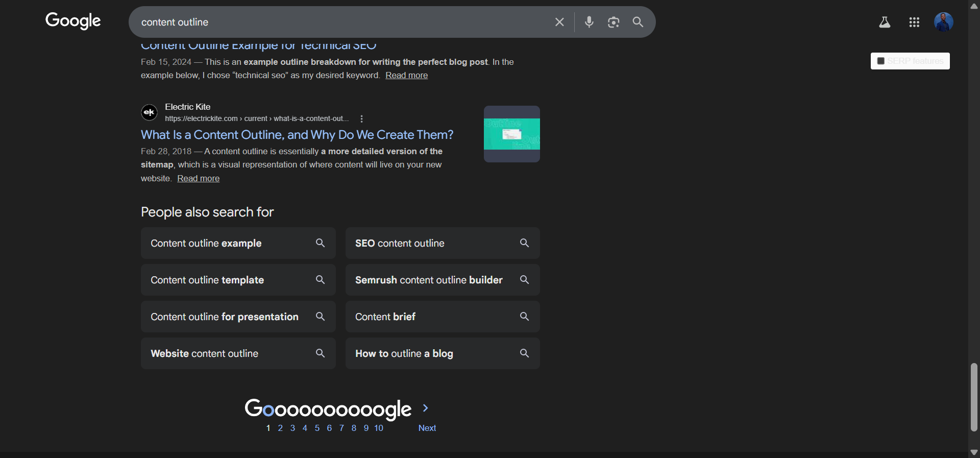Click the magnifier search submit icon
Viewport: 980px width, 458px height.
pyautogui.click(x=638, y=22)
